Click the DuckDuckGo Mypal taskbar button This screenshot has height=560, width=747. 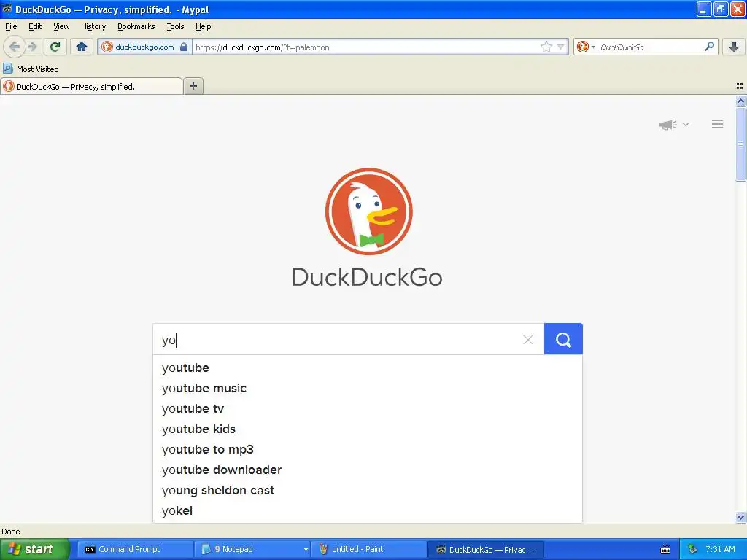coord(485,549)
